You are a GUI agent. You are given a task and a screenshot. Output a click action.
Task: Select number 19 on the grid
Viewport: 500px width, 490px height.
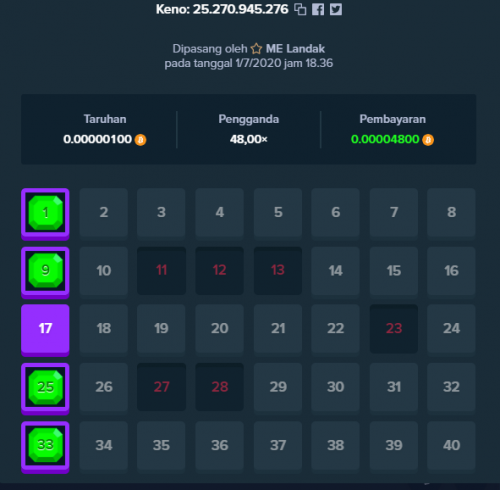(x=161, y=329)
